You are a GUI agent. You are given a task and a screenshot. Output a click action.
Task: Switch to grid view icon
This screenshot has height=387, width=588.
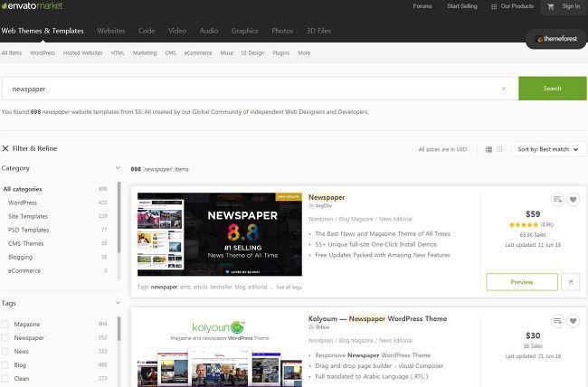click(x=499, y=149)
